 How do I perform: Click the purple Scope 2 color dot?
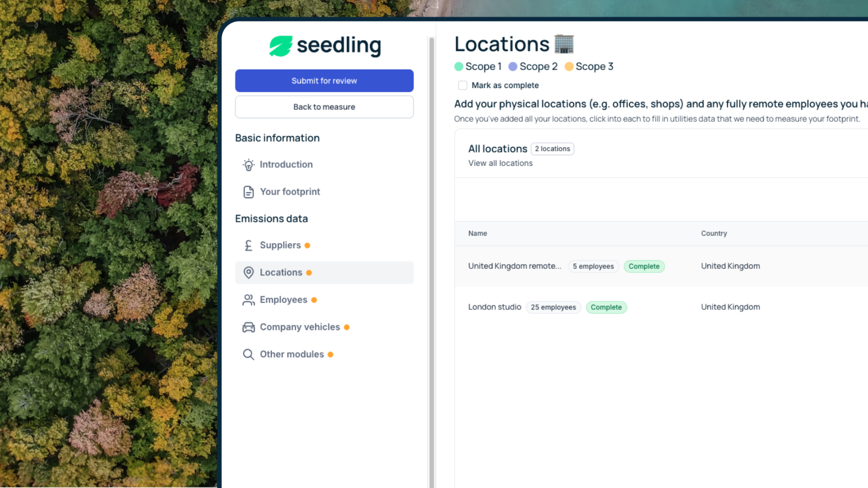point(513,67)
